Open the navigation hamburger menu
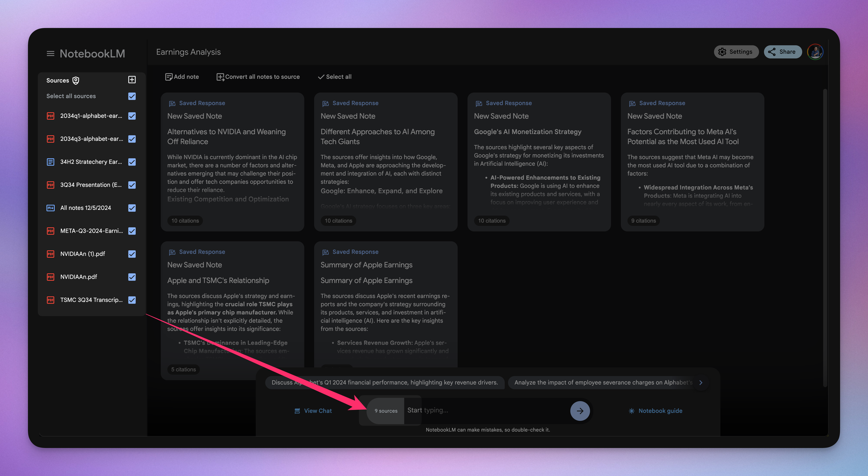868x476 pixels. tap(50, 53)
